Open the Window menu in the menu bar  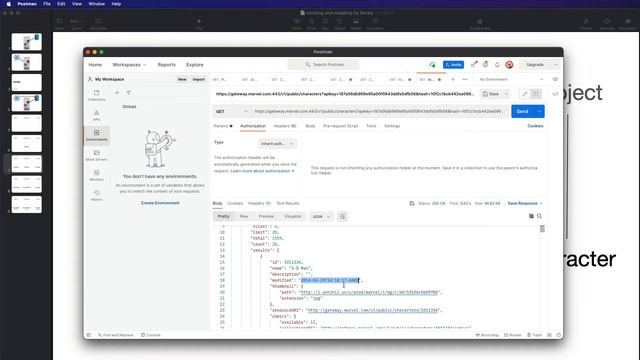click(97, 4)
